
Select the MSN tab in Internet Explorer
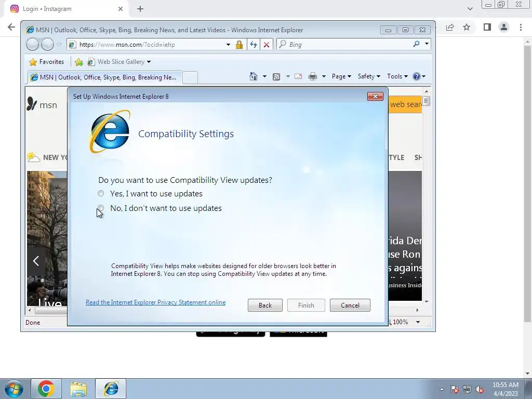click(x=105, y=77)
